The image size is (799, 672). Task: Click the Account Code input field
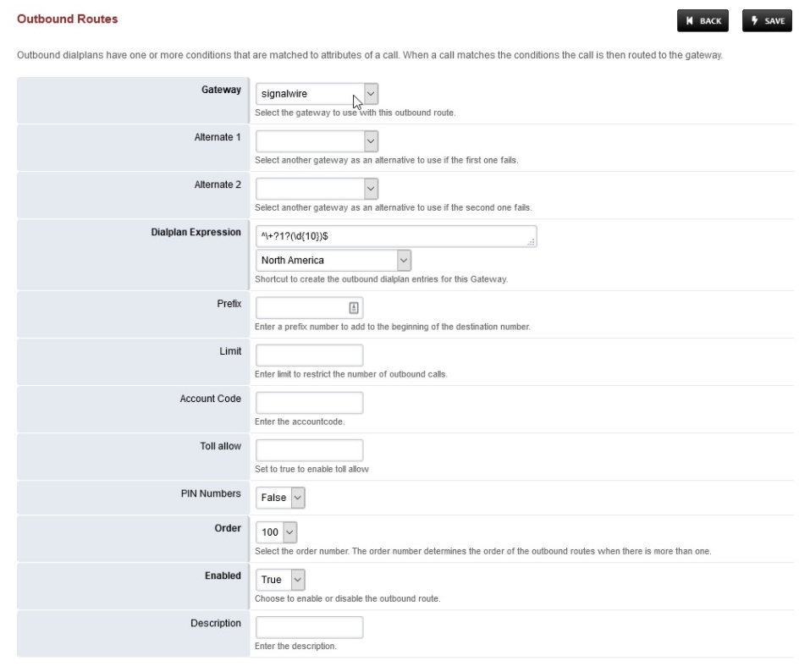[x=309, y=402]
